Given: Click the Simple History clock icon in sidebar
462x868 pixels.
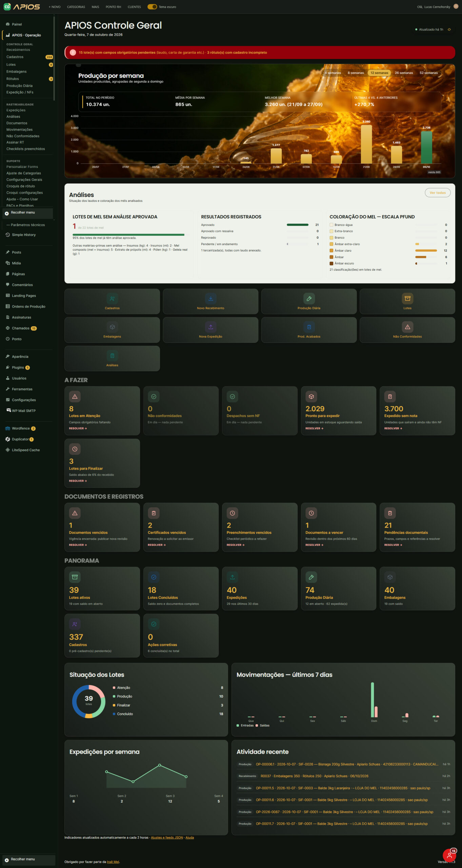Looking at the screenshot, I should [x=7, y=235].
